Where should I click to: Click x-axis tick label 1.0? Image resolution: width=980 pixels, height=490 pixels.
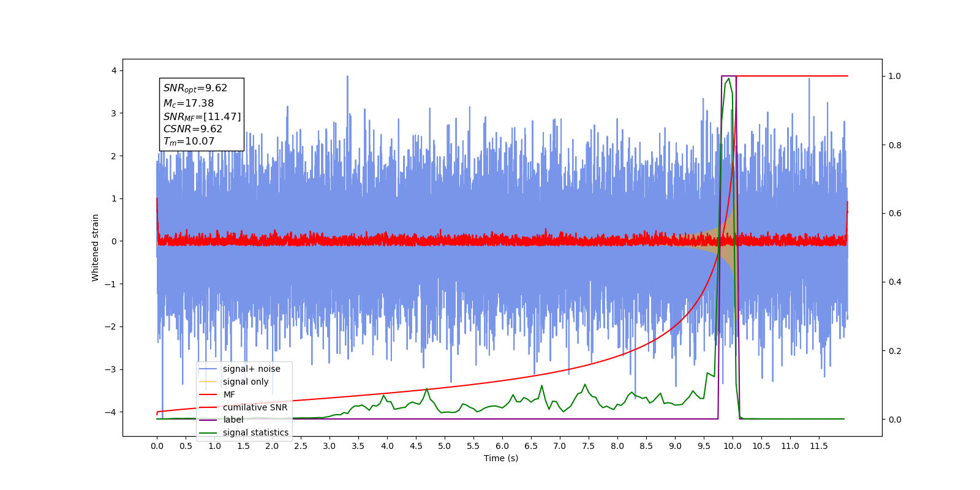[214, 446]
